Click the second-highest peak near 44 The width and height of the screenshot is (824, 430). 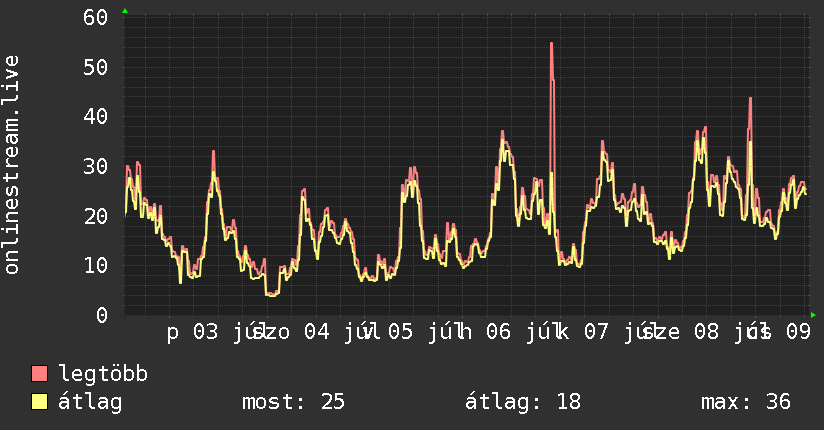pos(750,98)
